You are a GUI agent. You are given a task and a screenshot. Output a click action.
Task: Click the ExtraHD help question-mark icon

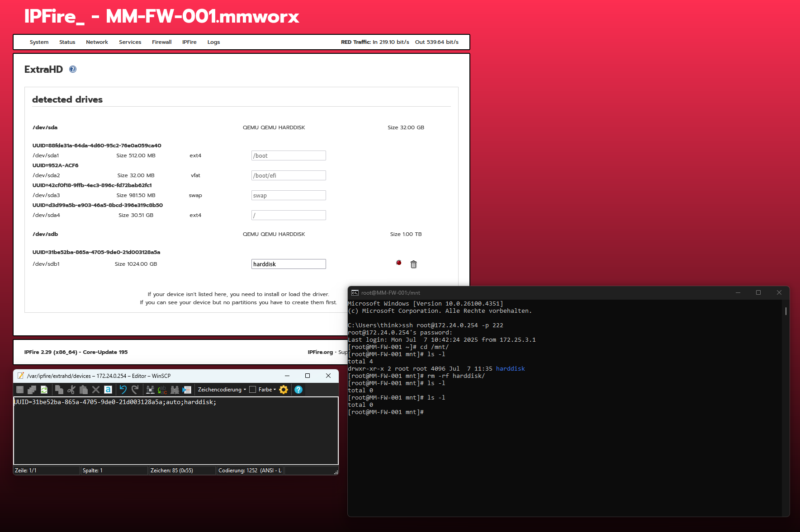tap(73, 69)
